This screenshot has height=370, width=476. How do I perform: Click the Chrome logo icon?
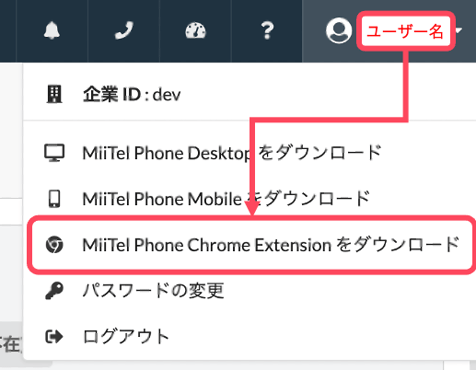coord(54,245)
